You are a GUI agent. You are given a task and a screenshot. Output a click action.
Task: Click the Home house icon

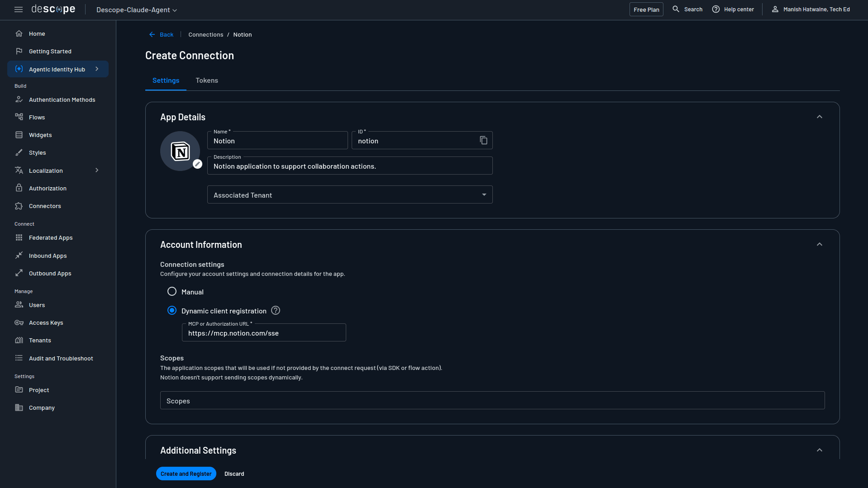tap(19, 33)
